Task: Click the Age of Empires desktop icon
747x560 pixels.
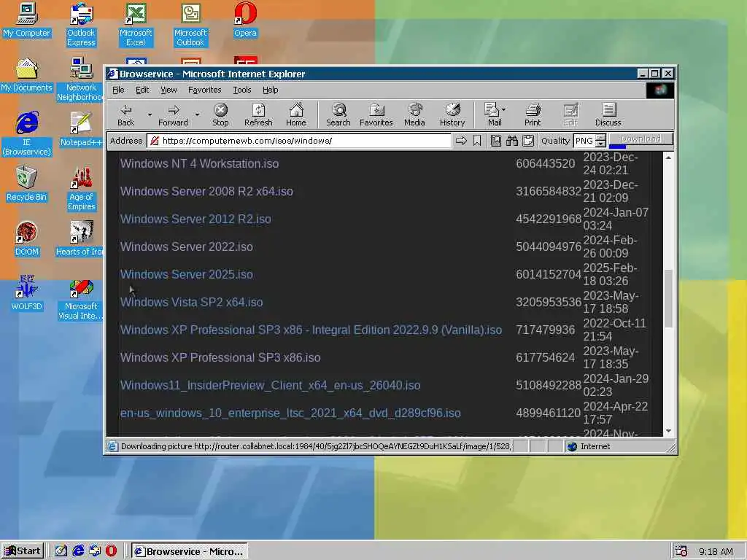Action: click(x=81, y=189)
